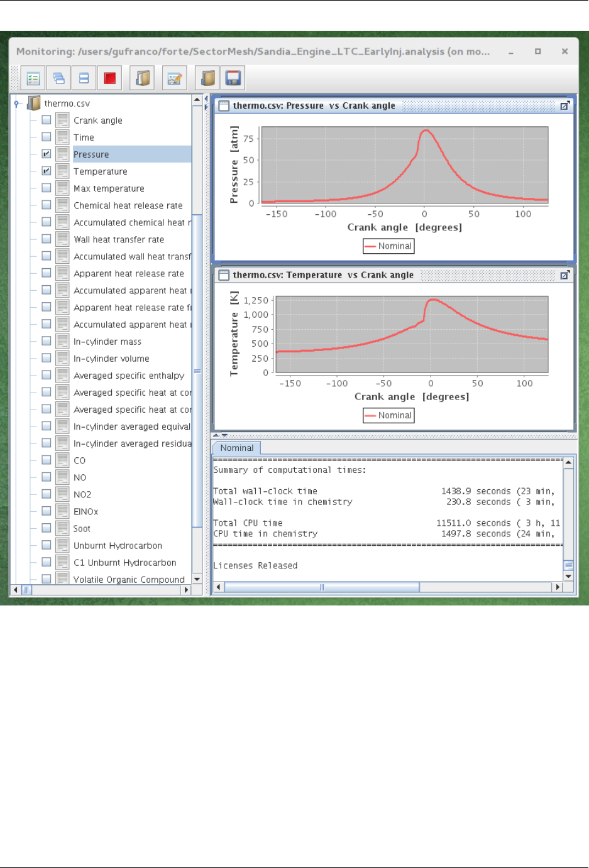Viewport: 589px width, 868px height.
Task: Click the tree vertical scrollbar thumb
Action: coord(197,371)
